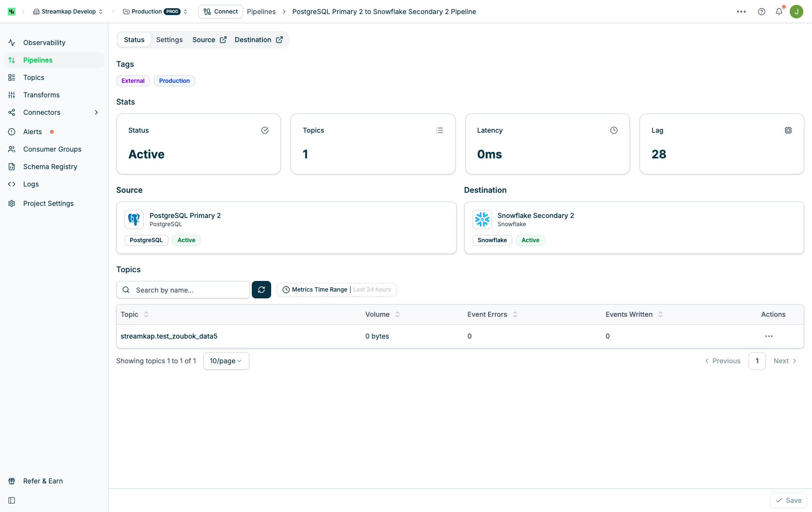Open topic streamkap.test_zoubok_data5
Image resolution: width=812 pixels, height=512 pixels.
click(x=169, y=336)
